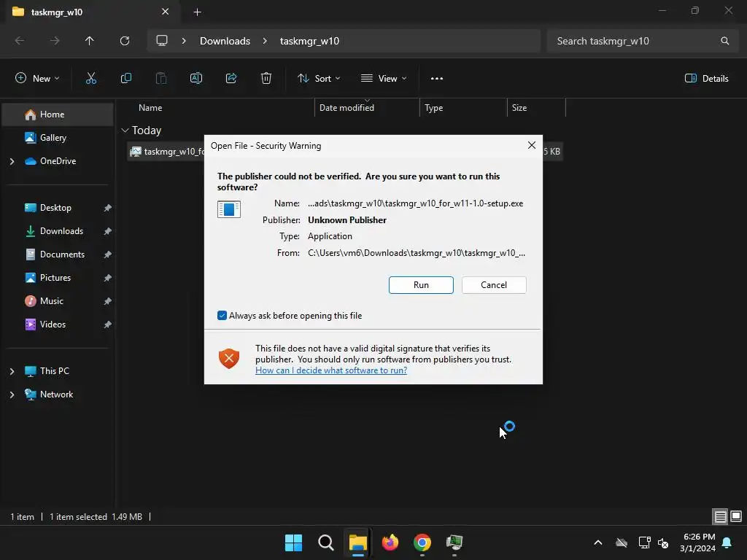This screenshot has height=560, width=747.
Task: Open the View dropdown
Action: click(384, 79)
